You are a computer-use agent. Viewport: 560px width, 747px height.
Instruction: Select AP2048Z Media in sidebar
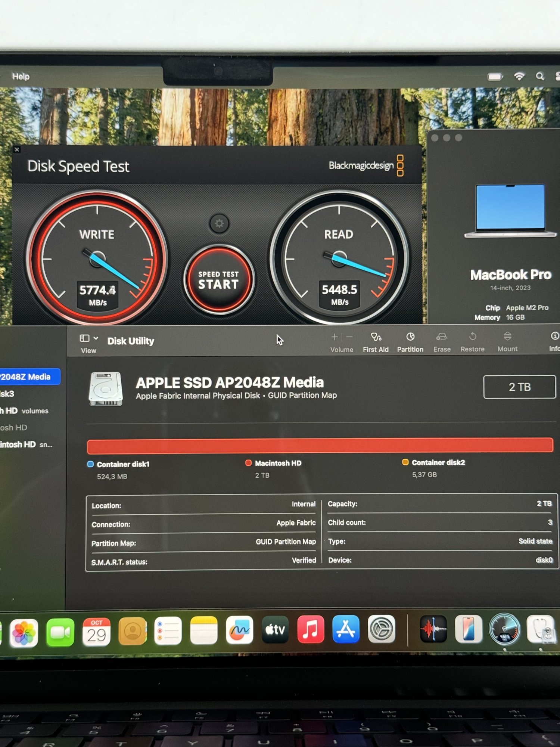[x=30, y=376]
